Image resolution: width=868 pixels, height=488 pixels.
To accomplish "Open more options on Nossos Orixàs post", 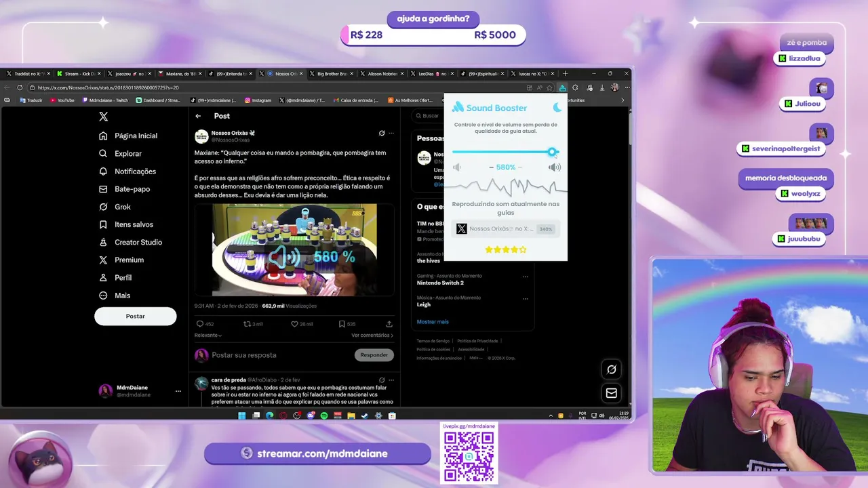I will pos(391,134).
